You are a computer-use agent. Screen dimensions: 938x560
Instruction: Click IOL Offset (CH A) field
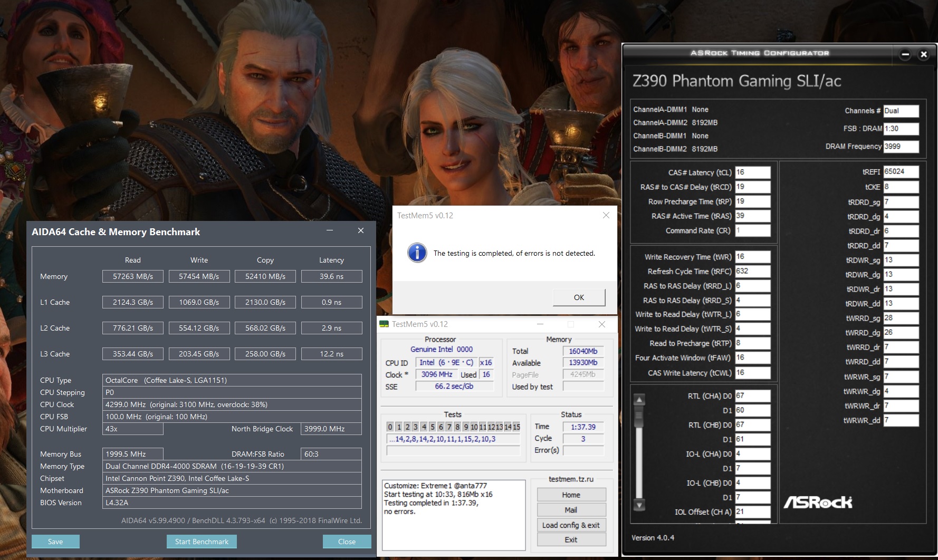(x=753, y=511)
